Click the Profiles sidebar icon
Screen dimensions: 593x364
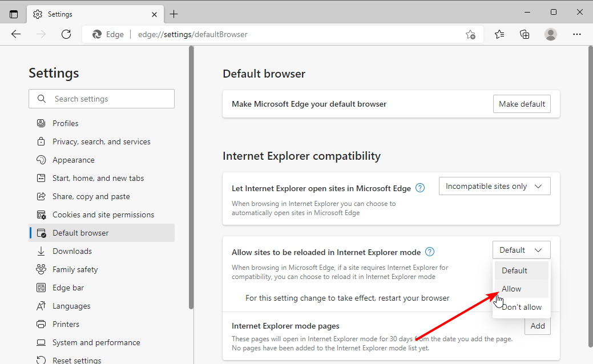click(41, 123)
